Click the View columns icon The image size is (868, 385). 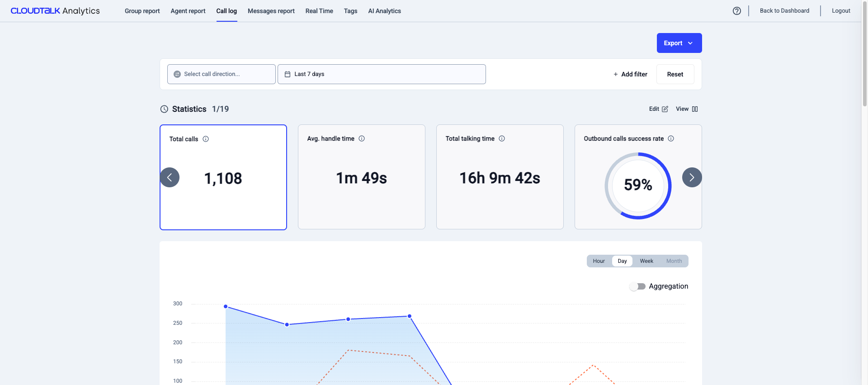(x=695, y=109)
